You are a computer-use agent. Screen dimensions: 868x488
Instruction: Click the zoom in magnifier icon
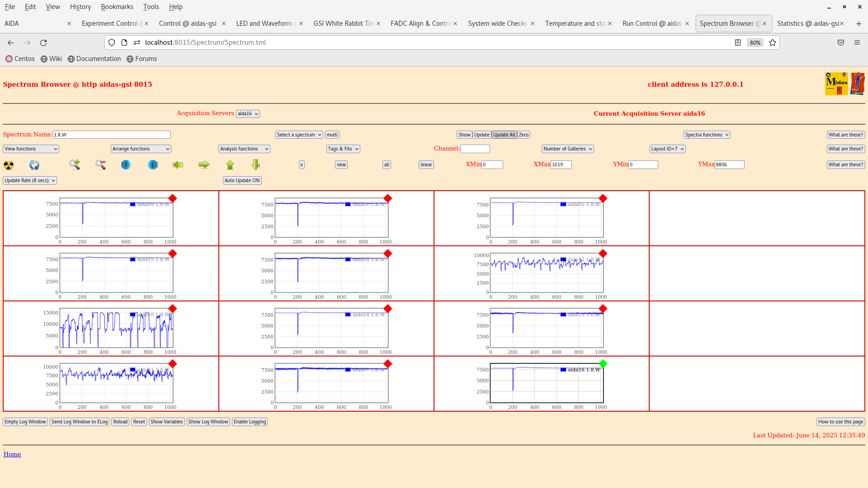(75, 164)
